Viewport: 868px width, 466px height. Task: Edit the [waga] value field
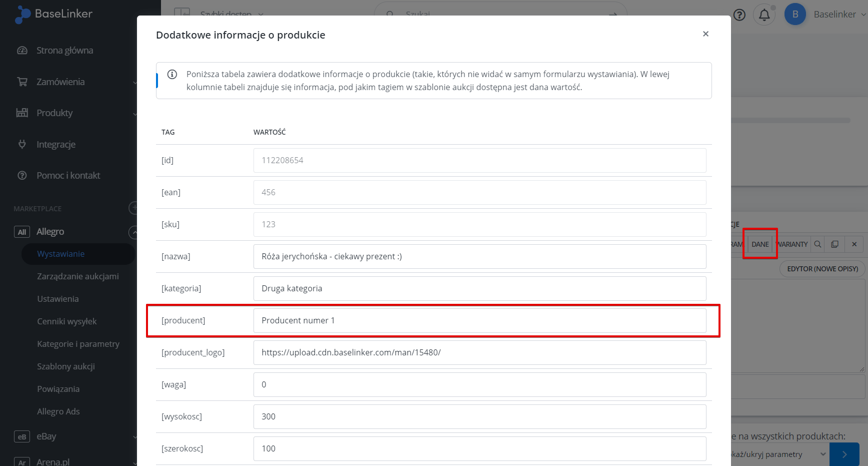tap(479, 385)
